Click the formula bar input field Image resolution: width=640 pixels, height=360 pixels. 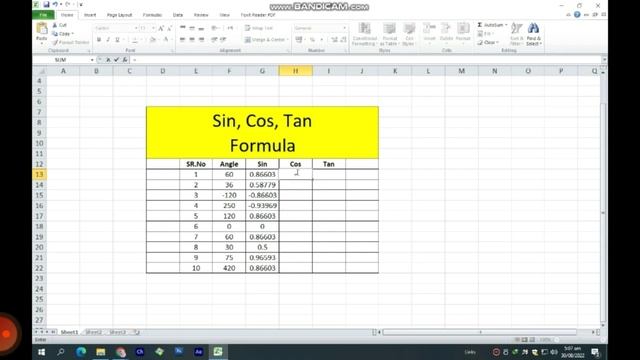tap(367, 60)
